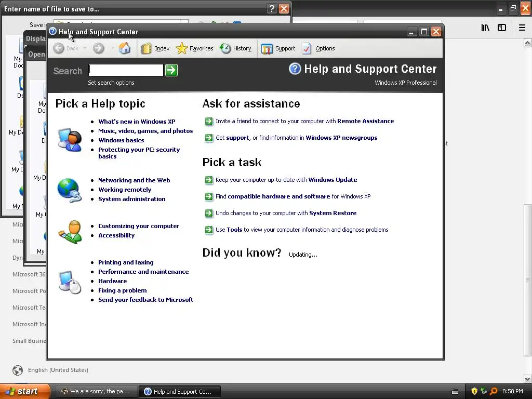Click green arrow beside Use Tools task

[209, 230]
